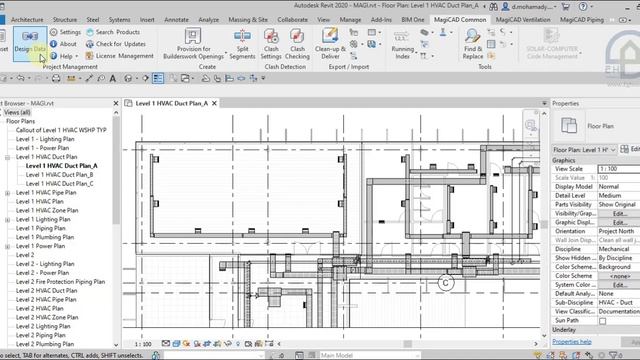Click the binoculars search icon in title bar
The height and width of the screenshot is (360, 640).
pos(493,6)
